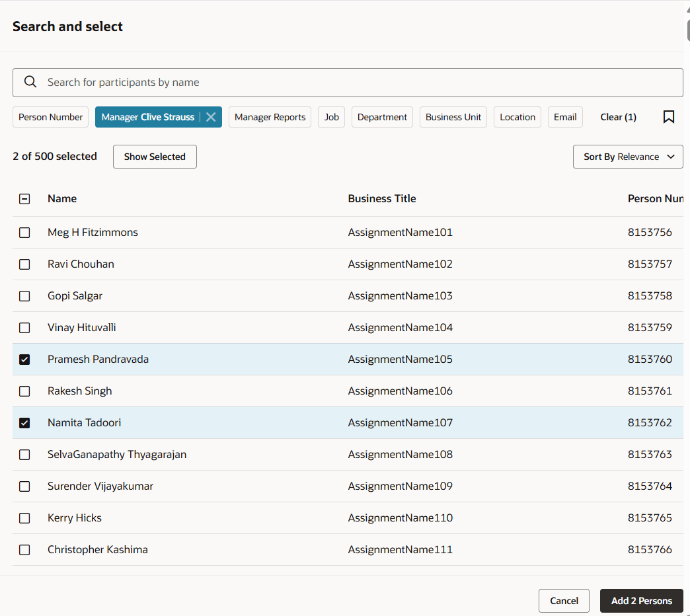This screenshot has width=690, height=616.
Task: Select the Gopi Salgar checkbox
Action: pyautogui.click(x=24, y=295)
